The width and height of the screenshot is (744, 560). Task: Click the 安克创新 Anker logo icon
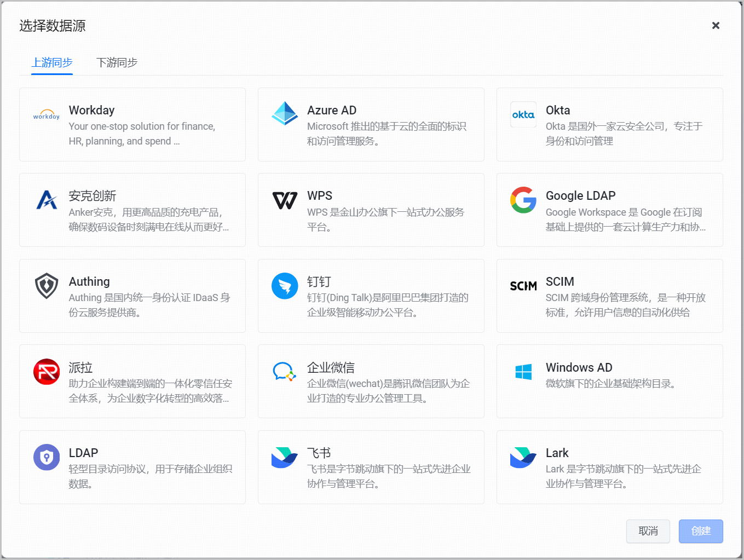pos(47,200)
